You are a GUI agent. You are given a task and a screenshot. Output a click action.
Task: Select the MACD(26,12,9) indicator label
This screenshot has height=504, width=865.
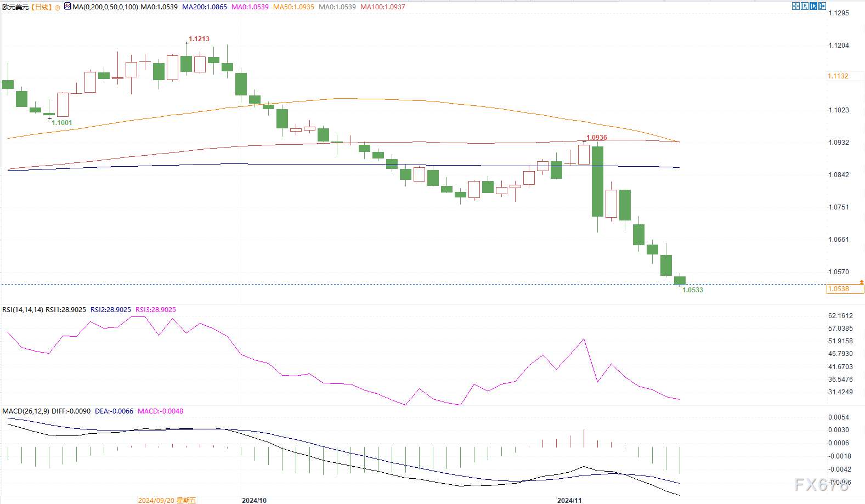[x=25, y=411]
